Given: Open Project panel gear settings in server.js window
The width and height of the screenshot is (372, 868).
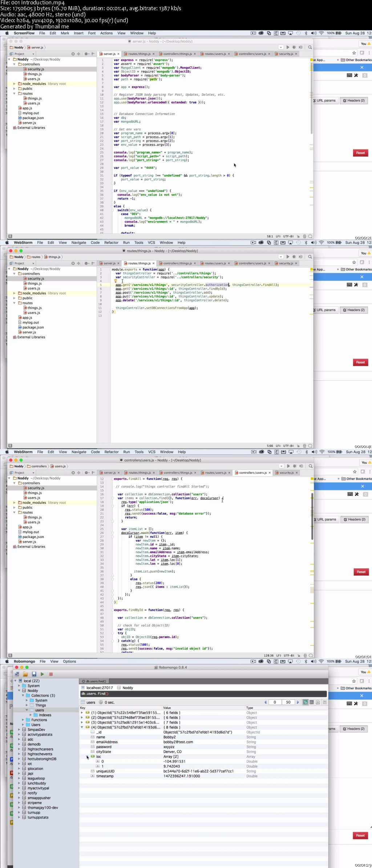Looking at the screenshot, I should 86,54.
